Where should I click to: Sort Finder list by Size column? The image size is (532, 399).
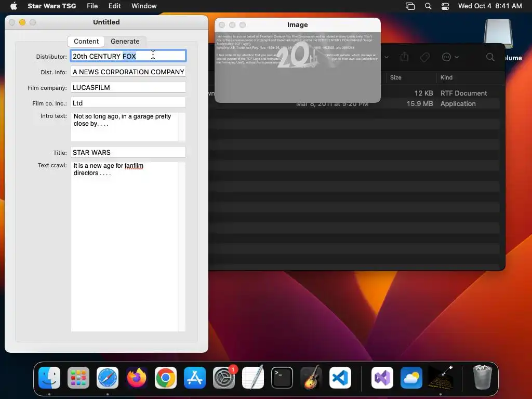click(395, 77)
